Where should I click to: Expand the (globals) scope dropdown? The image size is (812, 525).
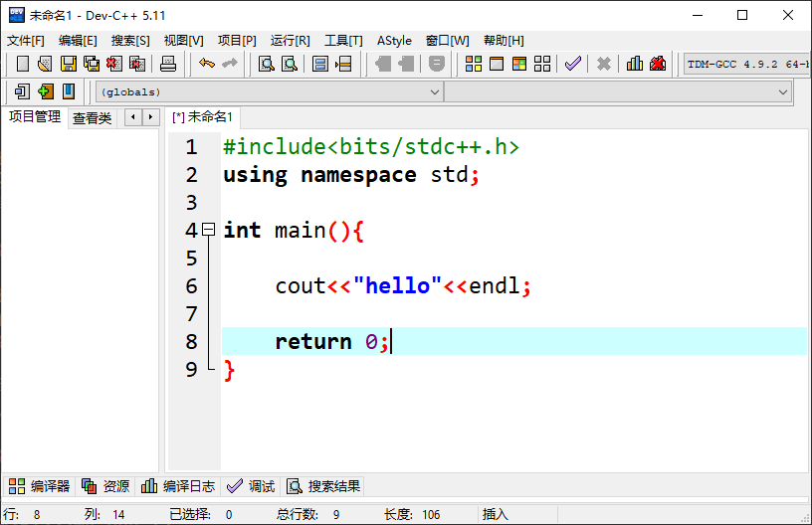coord(434,91)
